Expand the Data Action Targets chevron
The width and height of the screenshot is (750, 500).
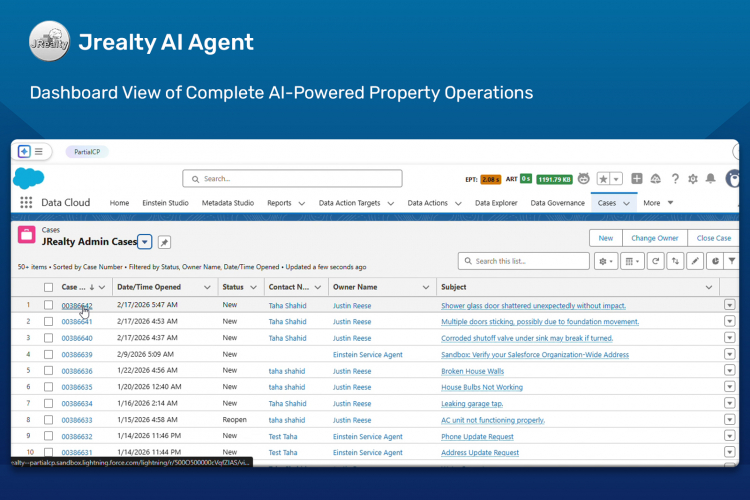[x=390, y=203]
